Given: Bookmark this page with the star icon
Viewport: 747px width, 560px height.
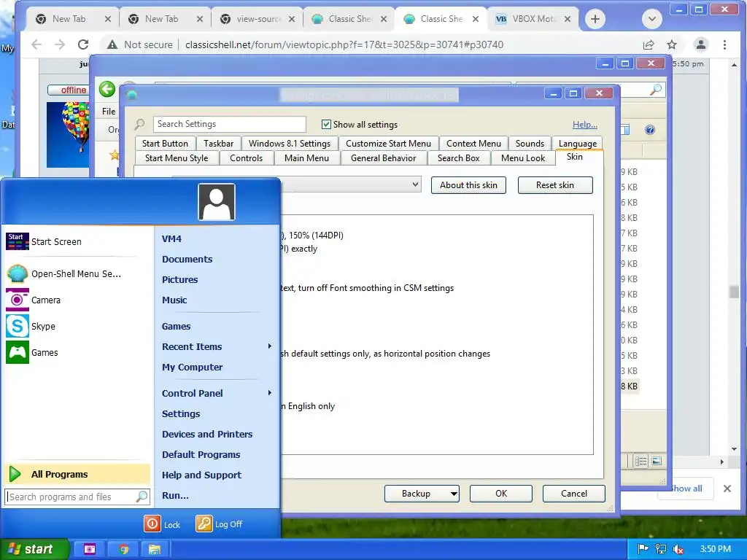Looking at the screenshot, I should point(672,44).
